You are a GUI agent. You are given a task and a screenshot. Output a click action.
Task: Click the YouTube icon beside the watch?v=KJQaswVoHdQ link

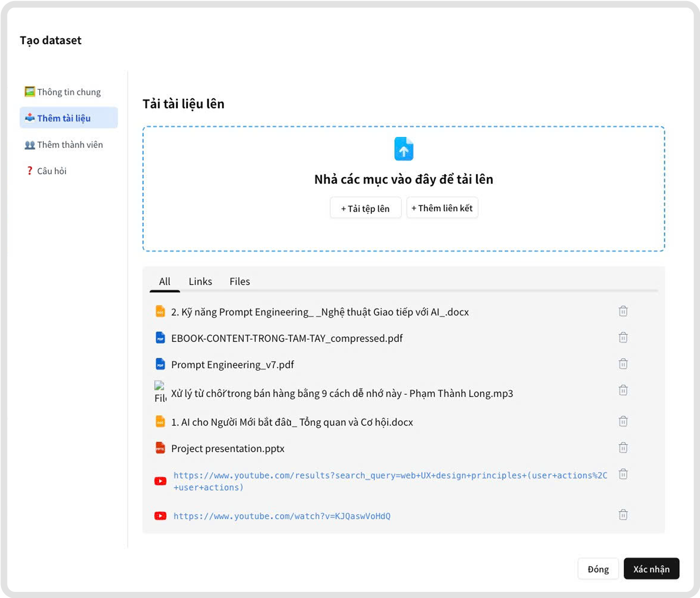point(161,515)
